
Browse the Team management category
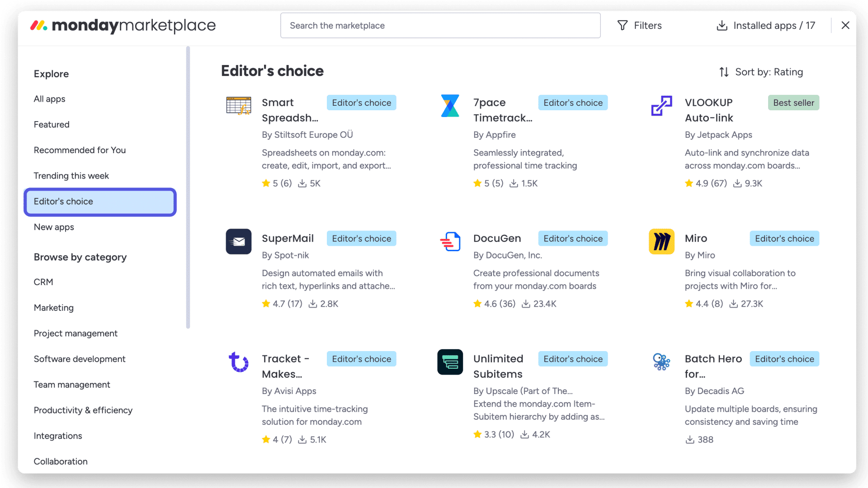72,385
